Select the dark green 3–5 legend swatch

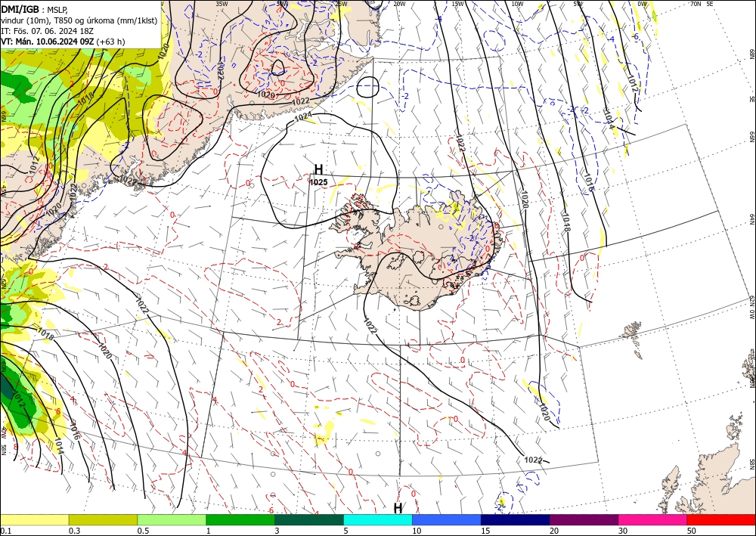[x=309, y=519]
